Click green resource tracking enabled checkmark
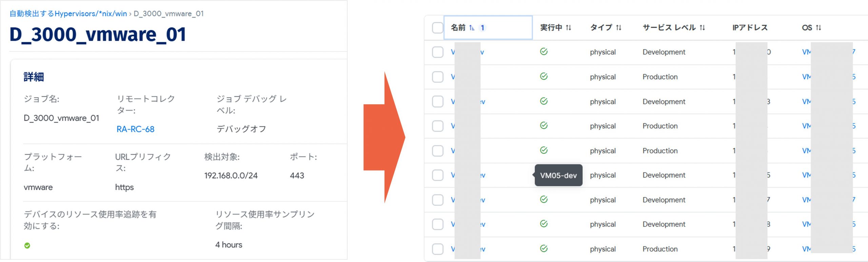This screenshot has width=868, height=262. 27,246
